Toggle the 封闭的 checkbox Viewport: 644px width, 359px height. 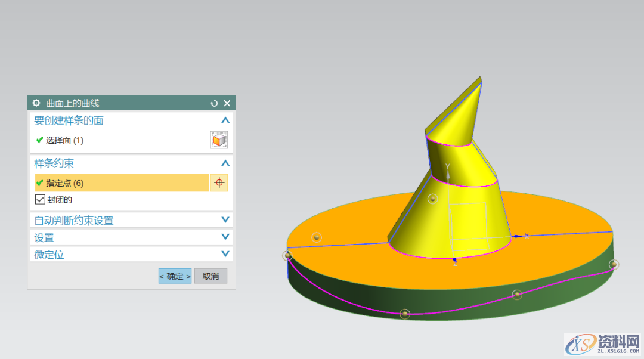(x=41, y=200)
